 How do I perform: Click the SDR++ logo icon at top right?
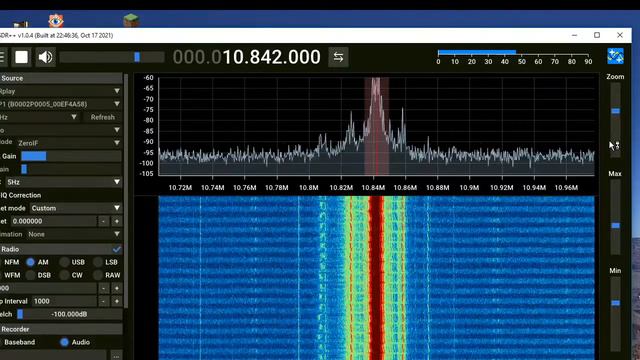point(615,56)
